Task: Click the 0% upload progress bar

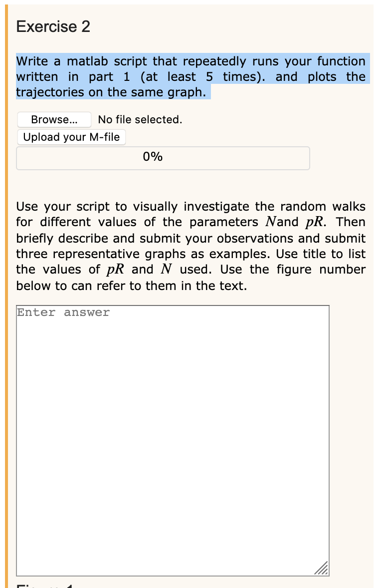Action: point(163,157)
